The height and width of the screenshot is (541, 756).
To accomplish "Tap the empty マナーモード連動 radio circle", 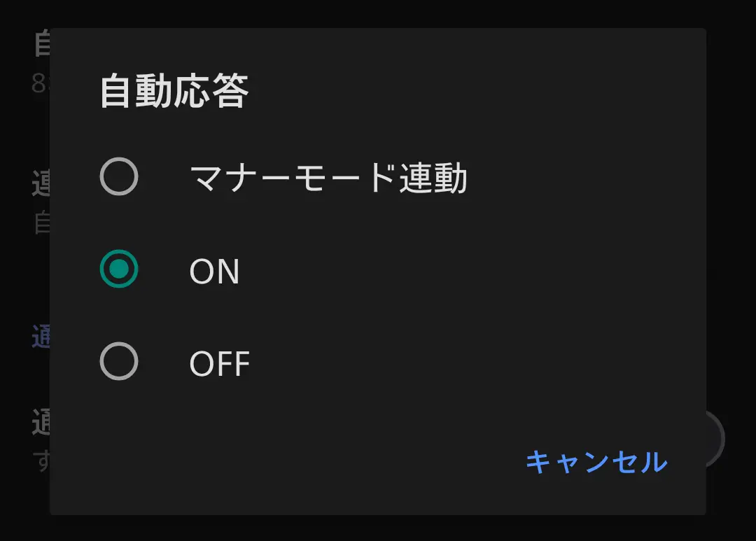I will point(119,176).
